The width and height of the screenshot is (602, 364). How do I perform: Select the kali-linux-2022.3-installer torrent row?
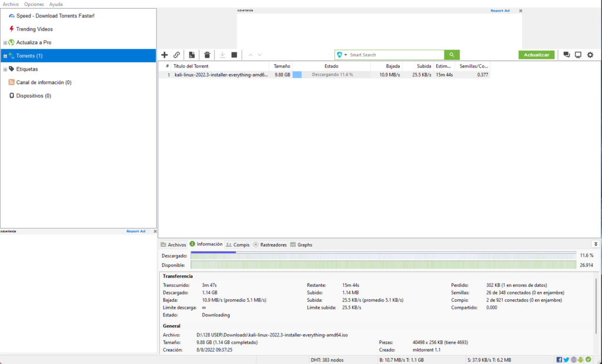(x=325, y=75)
